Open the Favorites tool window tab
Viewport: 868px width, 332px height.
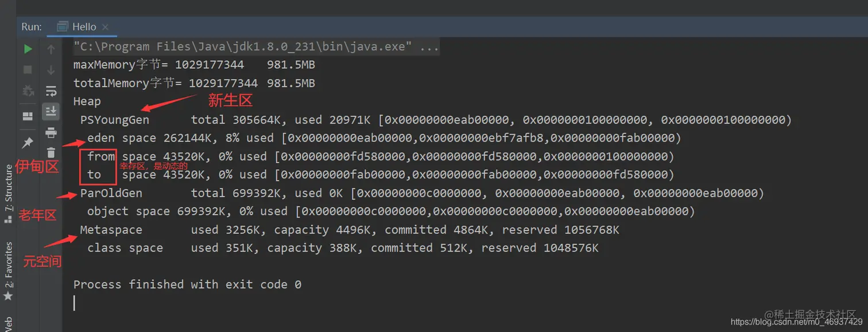pyautogui.click(x=8, y=271)
